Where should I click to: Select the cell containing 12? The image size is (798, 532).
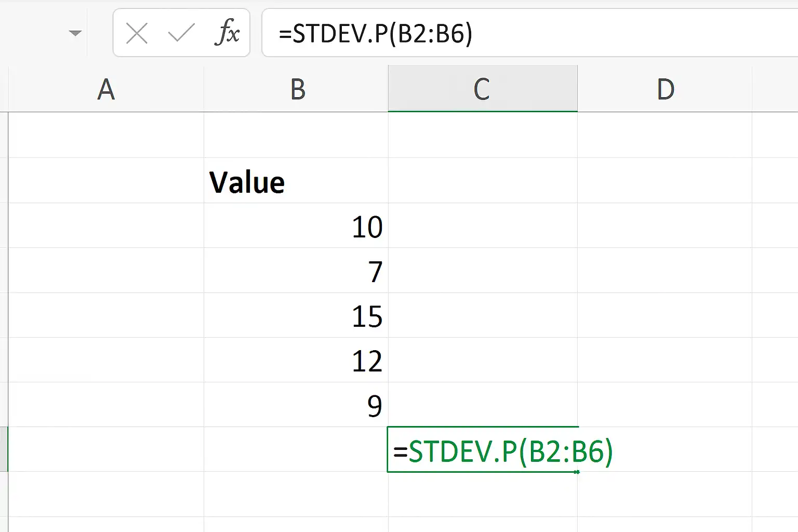(x=296, y=360)
